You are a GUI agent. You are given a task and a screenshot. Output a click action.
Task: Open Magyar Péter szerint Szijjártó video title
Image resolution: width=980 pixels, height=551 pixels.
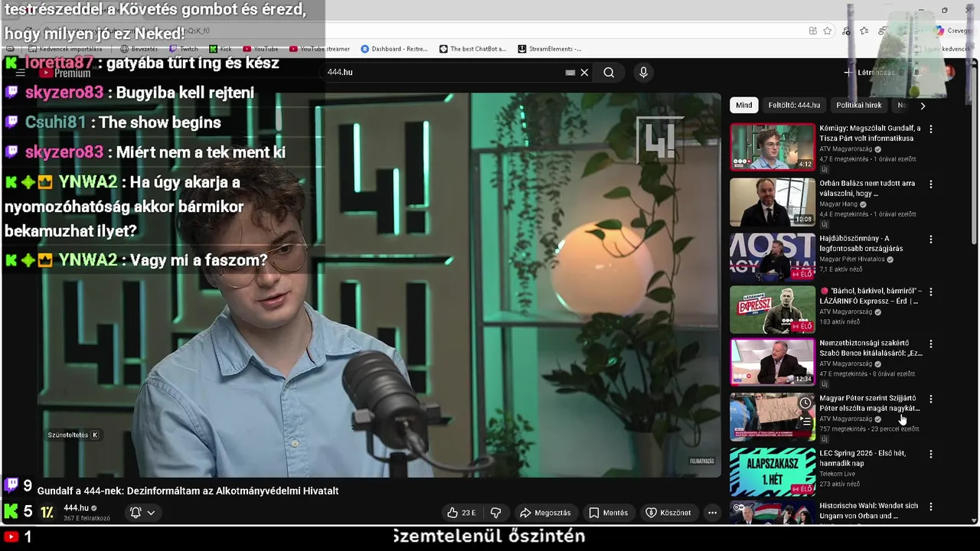point(870,403)
